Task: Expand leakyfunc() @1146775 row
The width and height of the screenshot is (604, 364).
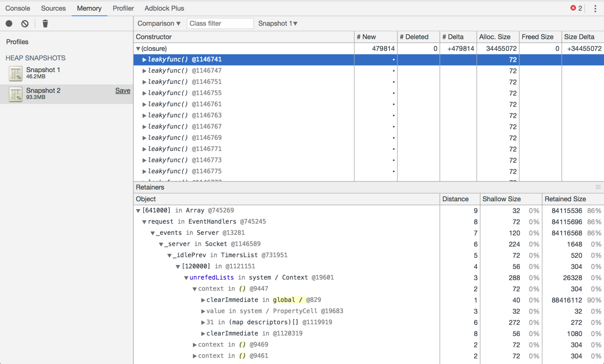Action: click(x=144, y=171)
